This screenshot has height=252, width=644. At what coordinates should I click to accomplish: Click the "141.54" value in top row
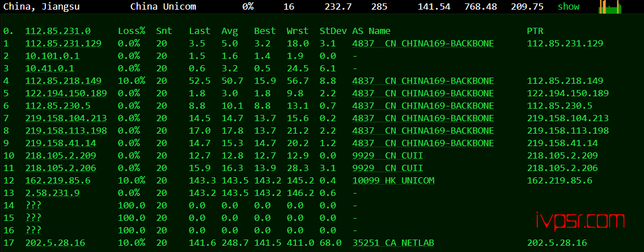pyautogui.click(x=434, y=7)
